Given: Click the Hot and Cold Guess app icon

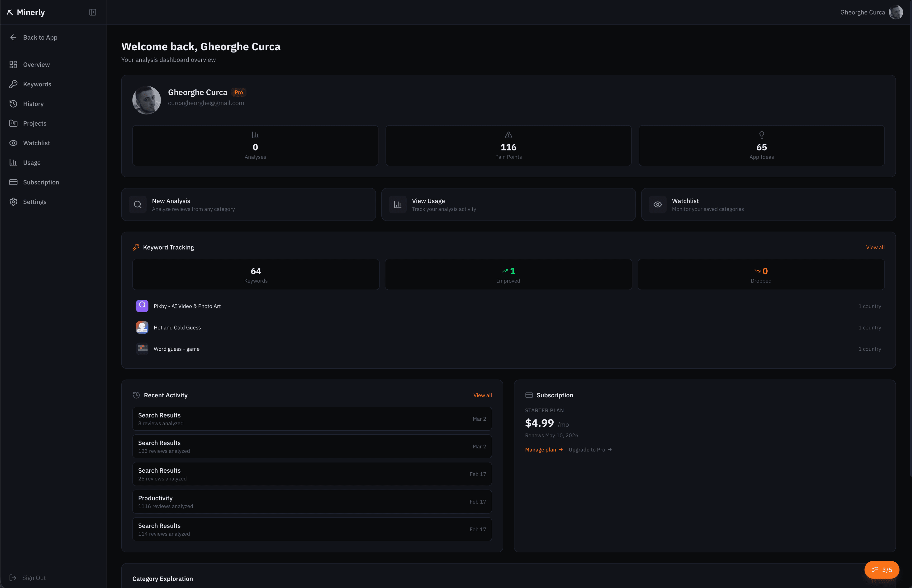Looking at the screenshot, I should point(142,328).
